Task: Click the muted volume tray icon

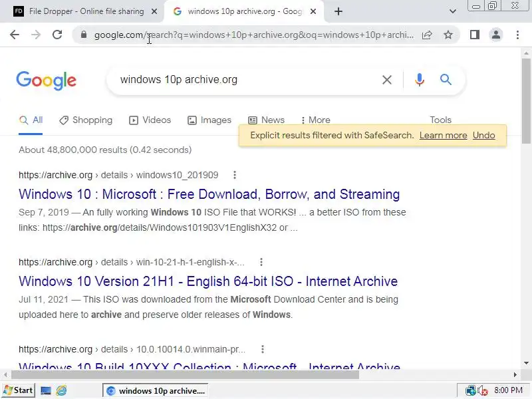Action: [483, 391]
